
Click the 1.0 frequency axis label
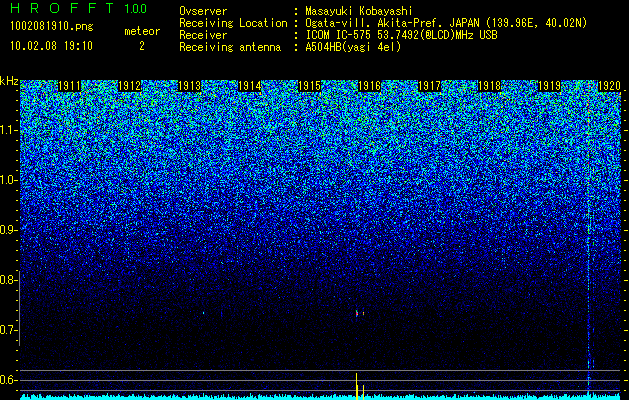click(8, 180)
